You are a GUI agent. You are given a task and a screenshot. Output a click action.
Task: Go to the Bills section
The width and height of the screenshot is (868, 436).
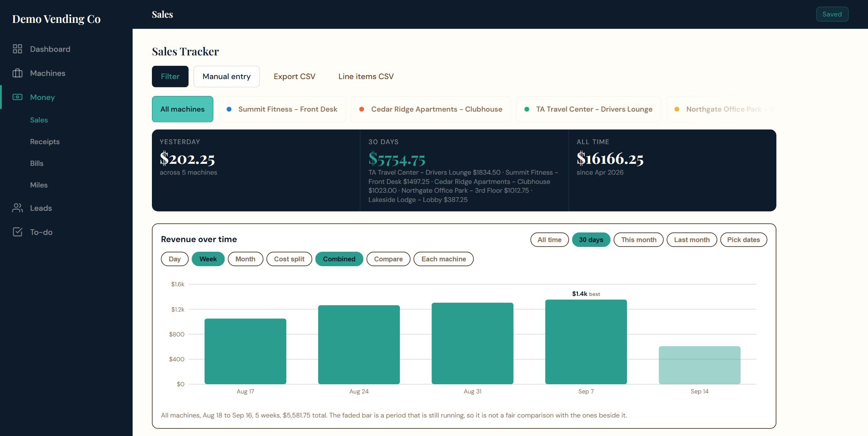37,163
